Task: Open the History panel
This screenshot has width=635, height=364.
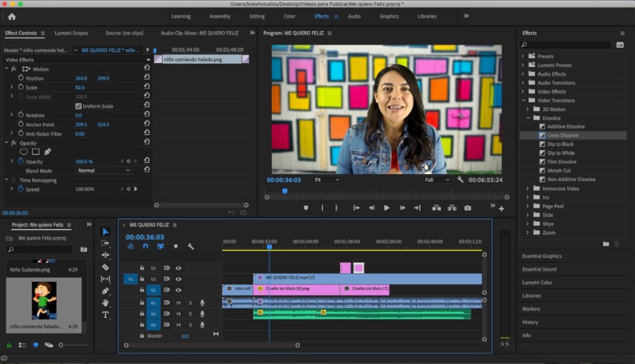Action: pyautogui.click(x=530, y=322)
